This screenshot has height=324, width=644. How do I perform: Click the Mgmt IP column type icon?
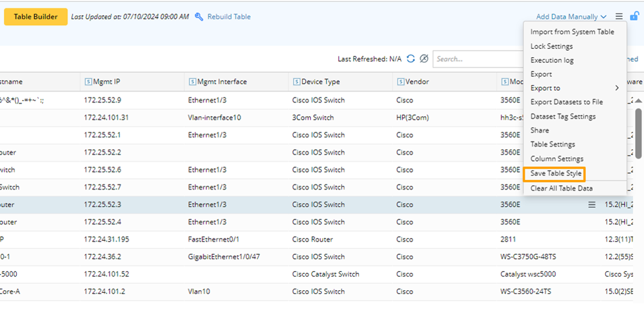tap(88, 82)
